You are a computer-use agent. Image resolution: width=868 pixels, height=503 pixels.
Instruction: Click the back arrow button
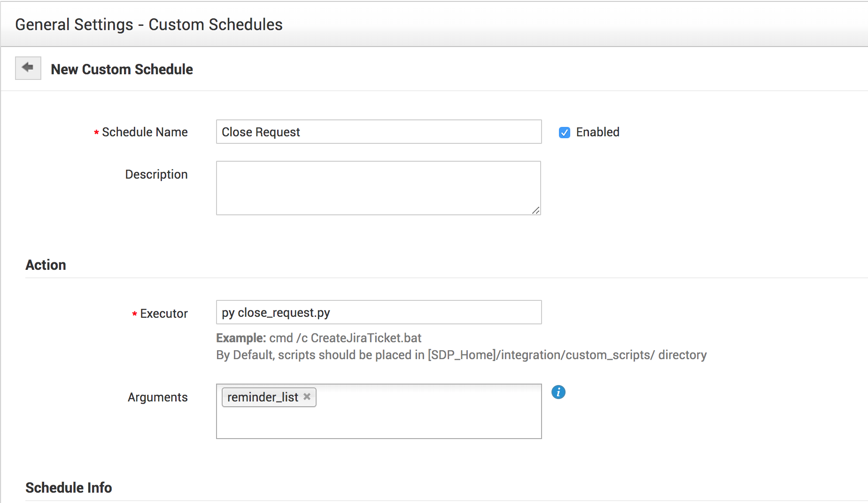[28, 68]
